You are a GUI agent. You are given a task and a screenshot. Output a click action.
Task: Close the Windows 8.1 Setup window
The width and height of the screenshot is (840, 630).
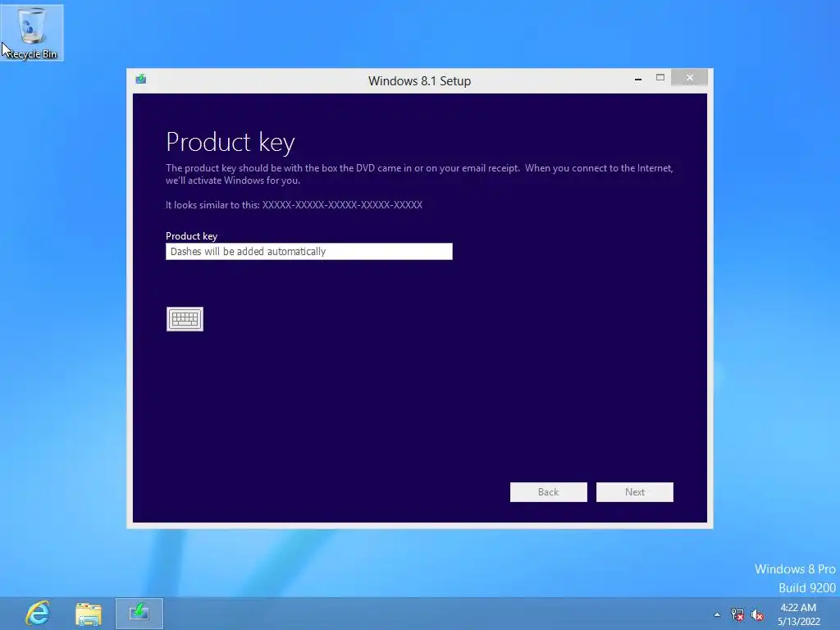click(689, 78)
